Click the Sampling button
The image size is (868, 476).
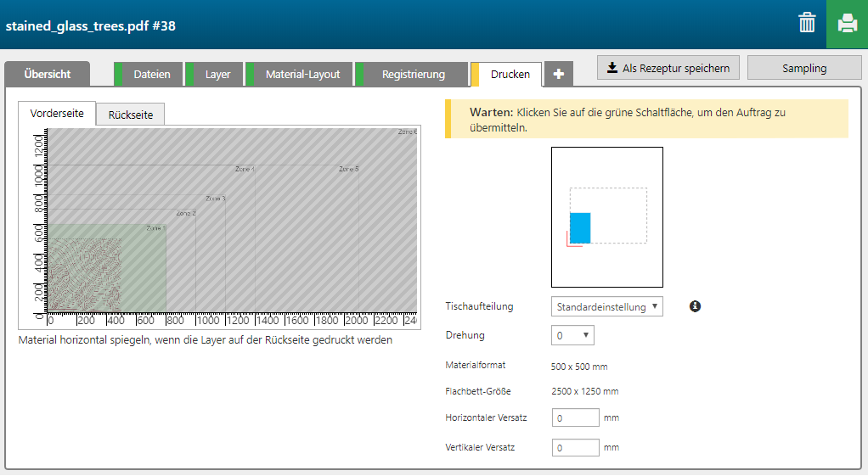[x=803, y=68]
